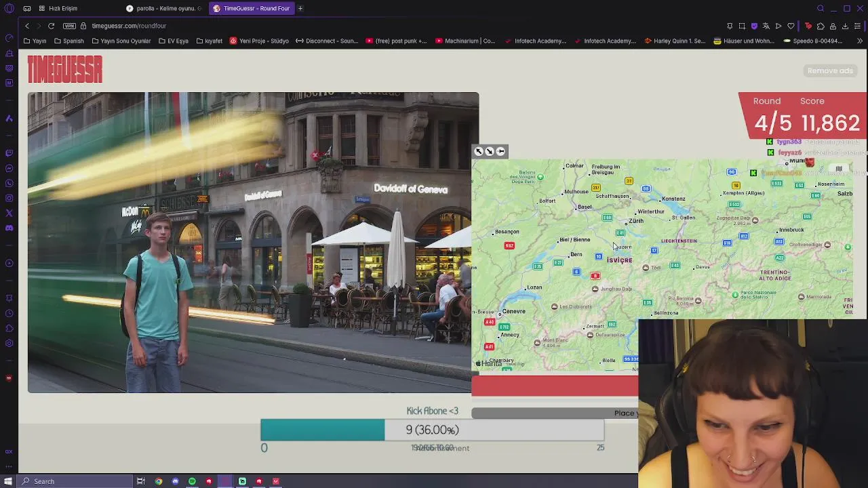868x488 pixels.
Task: Click Bern on the map
Action: point(576,254)
